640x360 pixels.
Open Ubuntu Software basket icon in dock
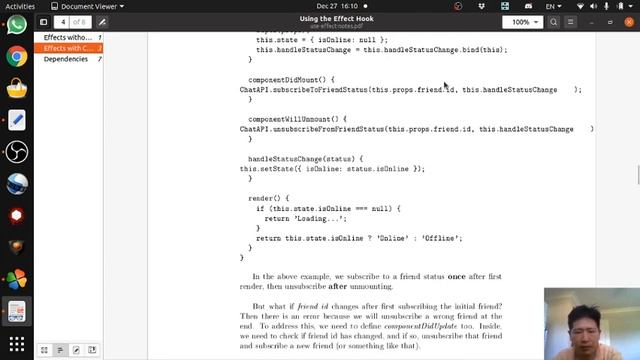[x=17, y=88]
